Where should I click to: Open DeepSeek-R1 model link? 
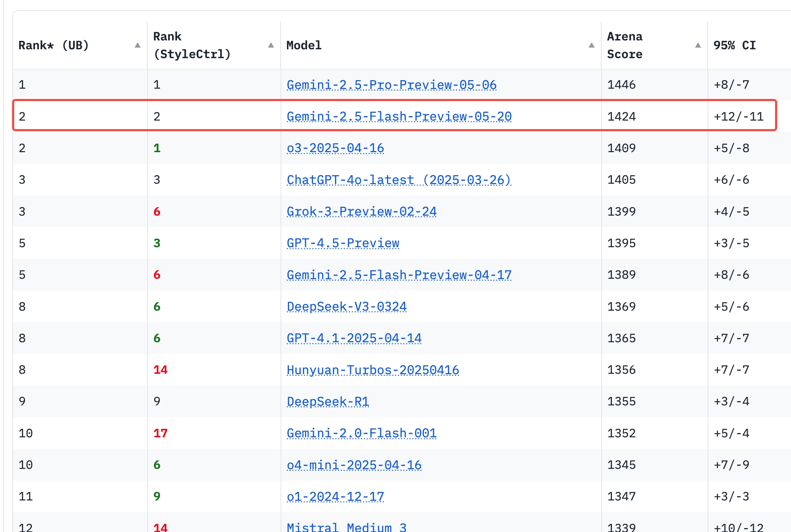coord(328,401)
